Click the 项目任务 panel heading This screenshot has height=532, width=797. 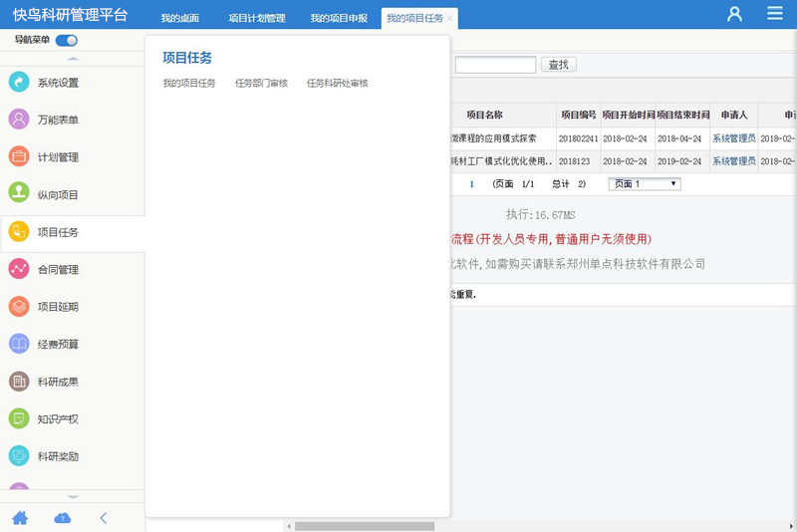pos(187,58)
